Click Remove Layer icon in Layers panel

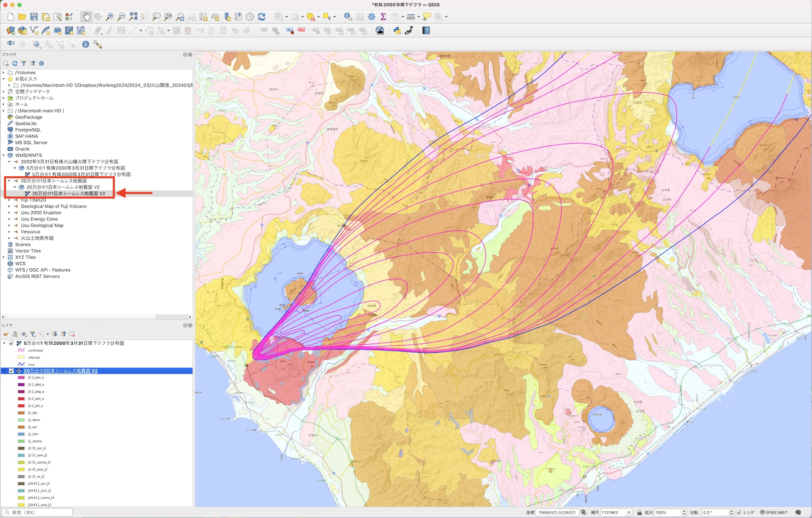pyautogui.click(x=72, y=334)
